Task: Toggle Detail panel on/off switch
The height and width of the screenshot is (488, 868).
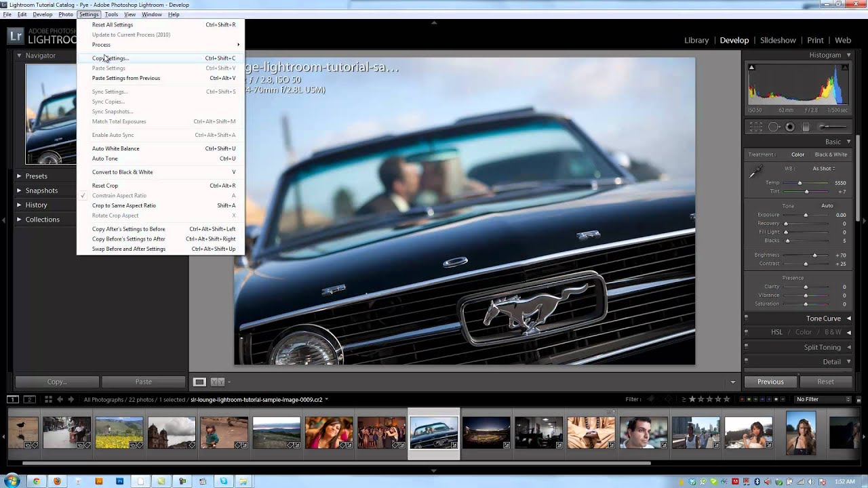Action: [x=746, y=361]
